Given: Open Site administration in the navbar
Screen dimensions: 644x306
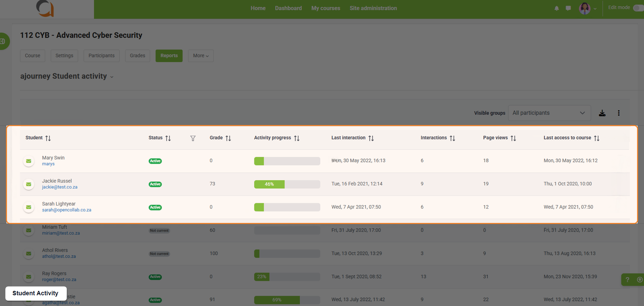Looking at the screenshot, I should (373, 8).
